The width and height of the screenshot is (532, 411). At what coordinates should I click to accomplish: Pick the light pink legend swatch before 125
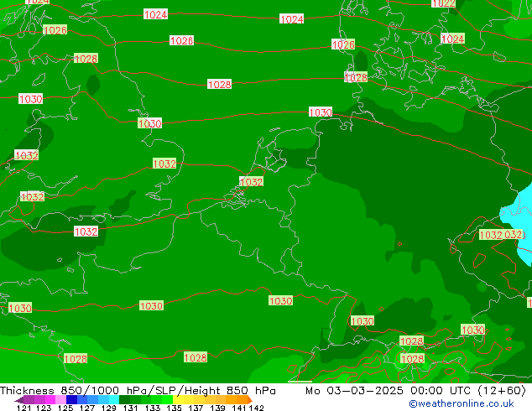point(60,399)
